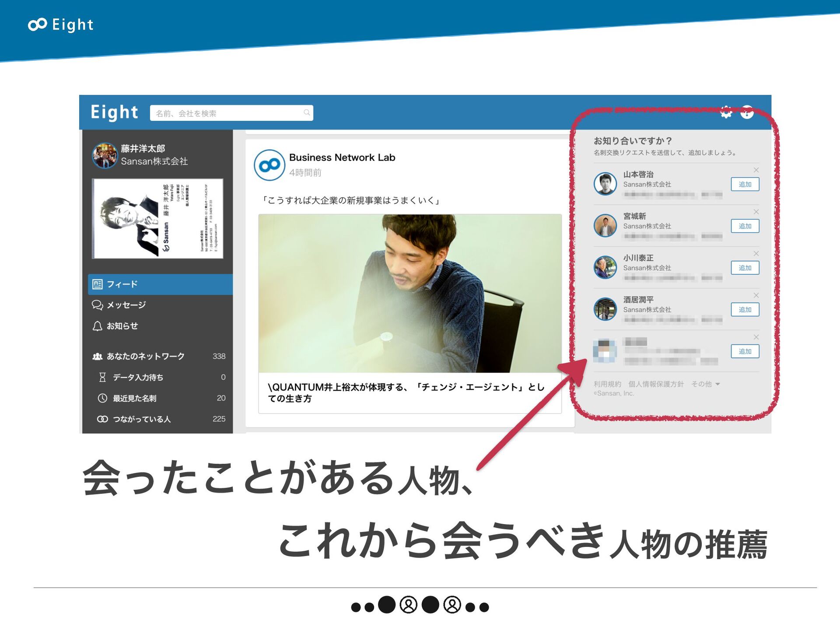Click the 4時間前 post timestamp
Viewport: 840px width, 630px height.
coord(305,173)
